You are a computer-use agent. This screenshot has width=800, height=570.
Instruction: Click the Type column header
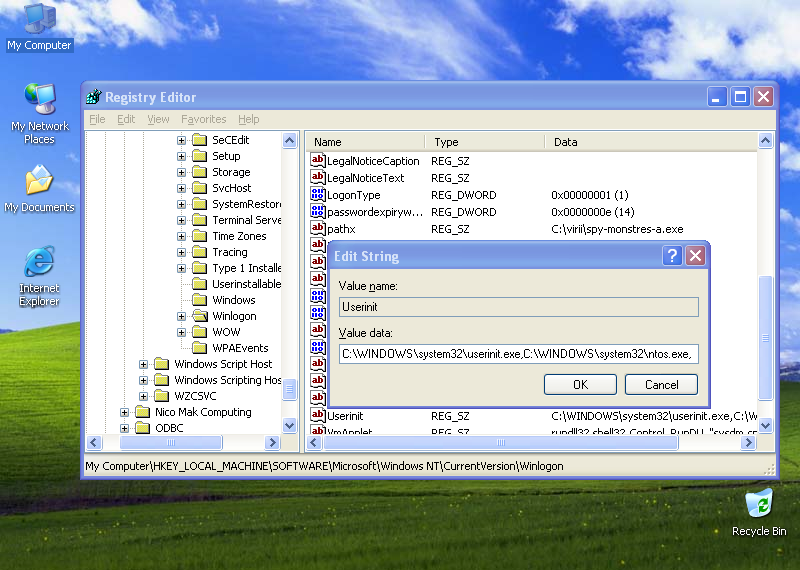485,142
